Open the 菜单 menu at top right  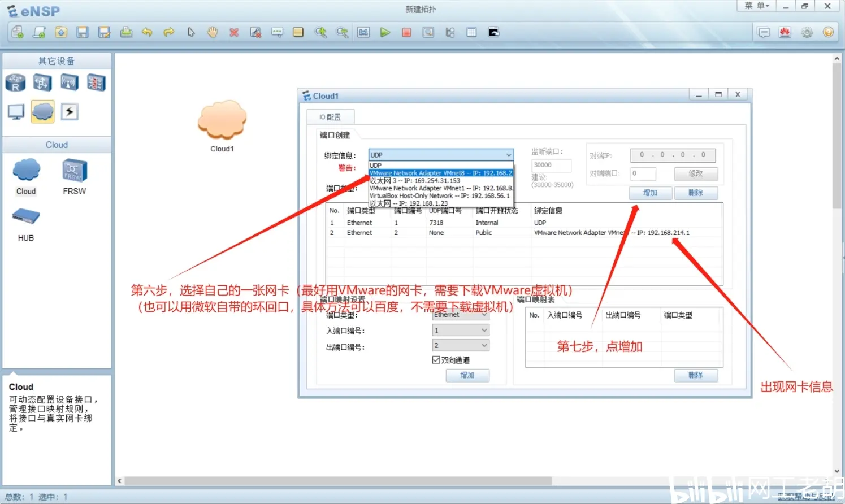pos(756,6)
